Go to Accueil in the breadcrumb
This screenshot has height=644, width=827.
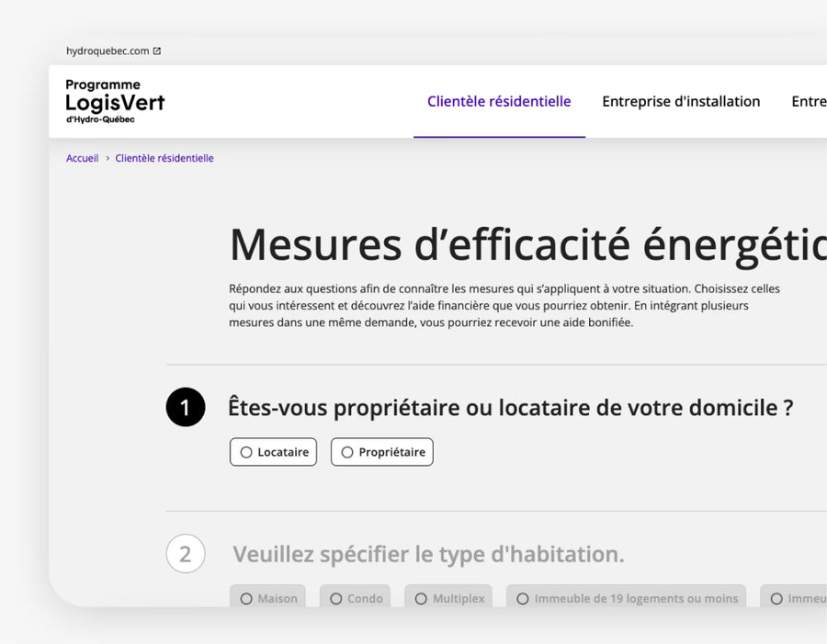(82, 158)
